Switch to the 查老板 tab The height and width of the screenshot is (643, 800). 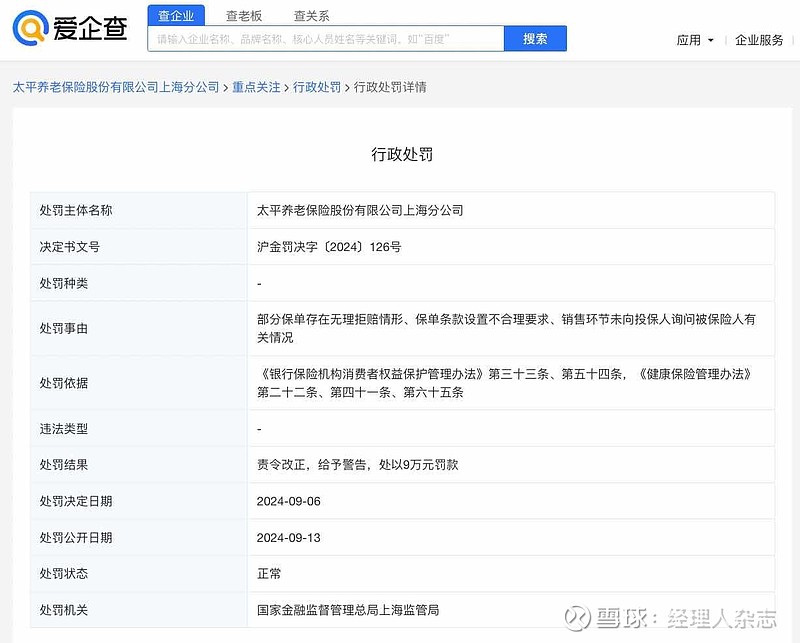coord(244,16)
